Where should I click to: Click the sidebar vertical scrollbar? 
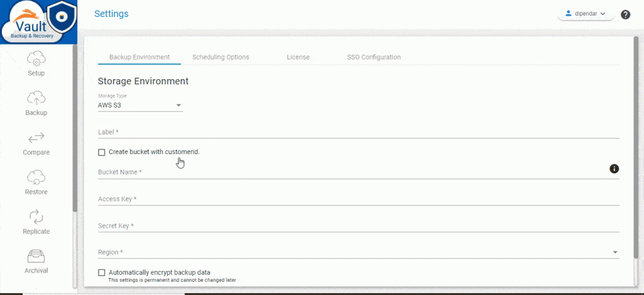[x=75, y=127]
